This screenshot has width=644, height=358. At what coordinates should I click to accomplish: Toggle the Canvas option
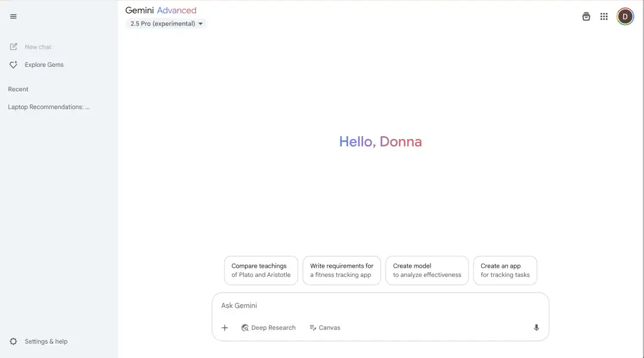(325, 328)
